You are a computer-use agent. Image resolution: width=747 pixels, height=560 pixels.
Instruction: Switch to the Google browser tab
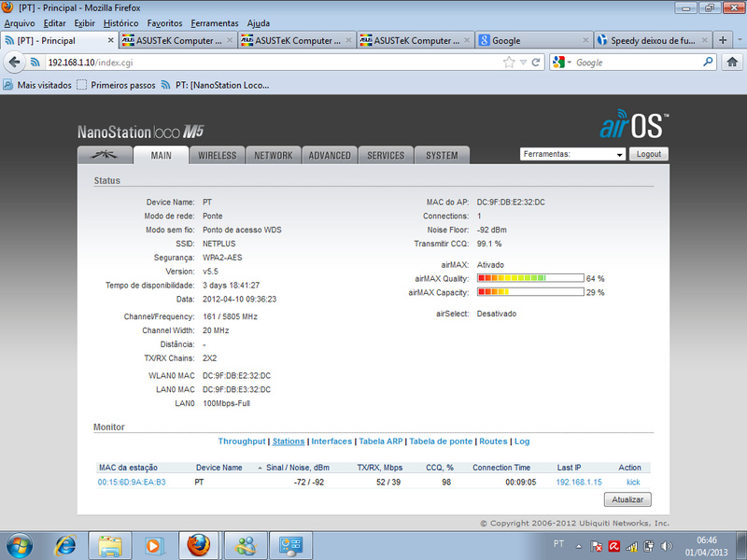534,40
